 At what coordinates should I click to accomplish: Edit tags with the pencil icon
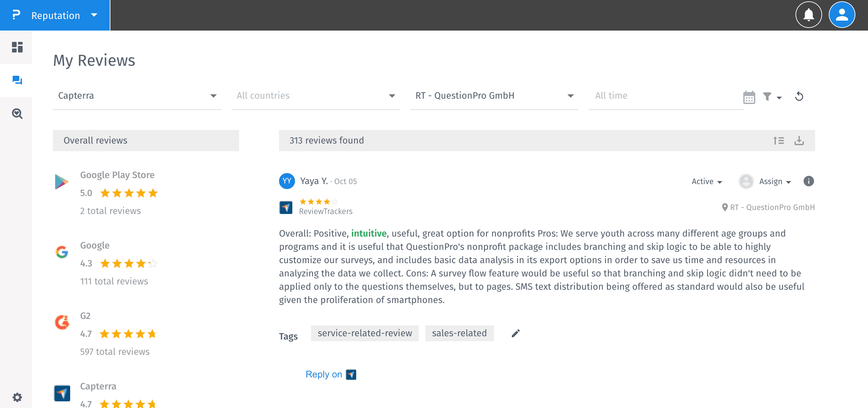coord(515,333)
